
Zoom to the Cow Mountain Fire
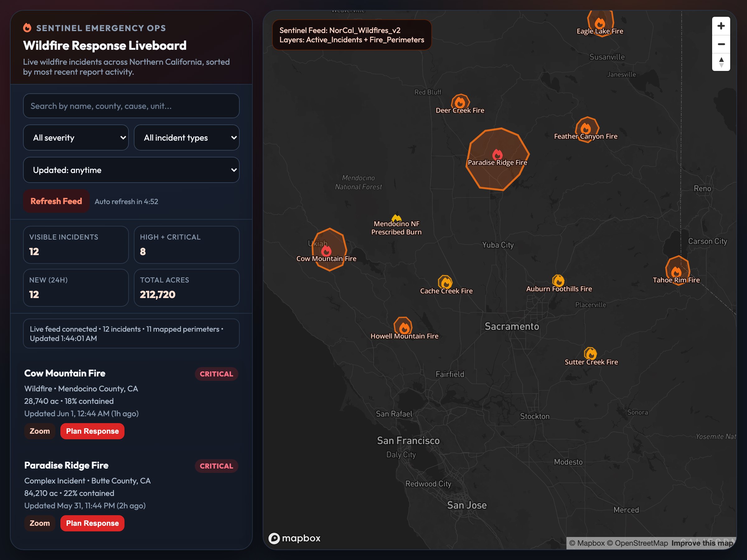pos(40,431)
